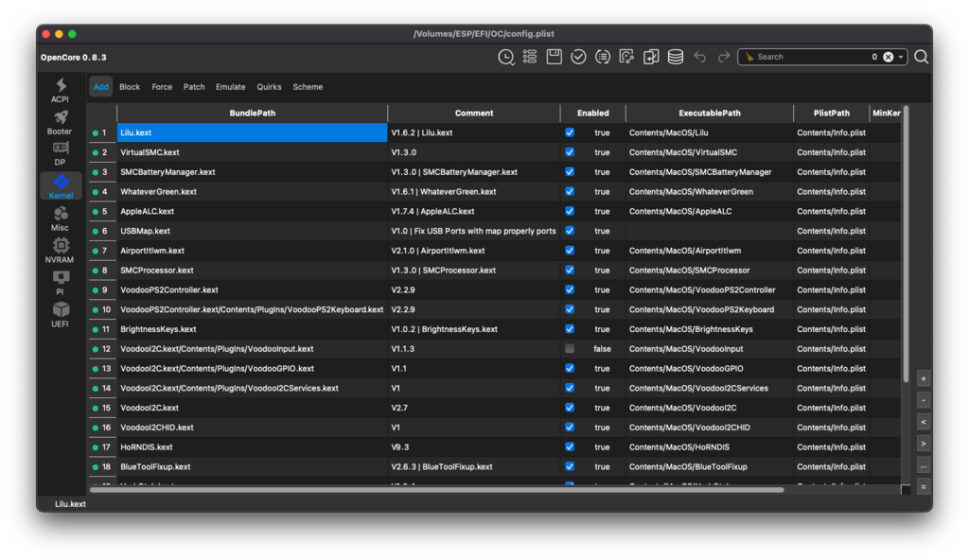Screen dimensions: 969x560
Task: Open the search field dropdown arrow
Action: 901,57
